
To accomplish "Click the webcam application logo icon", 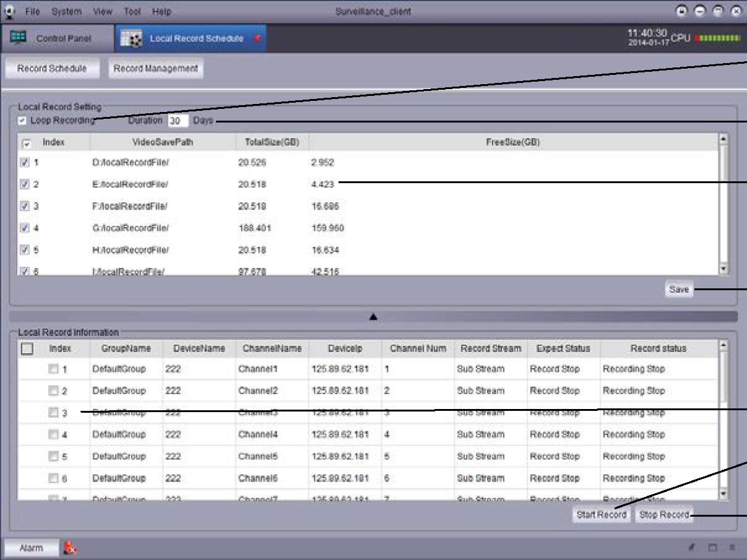I will coord(10,11).
